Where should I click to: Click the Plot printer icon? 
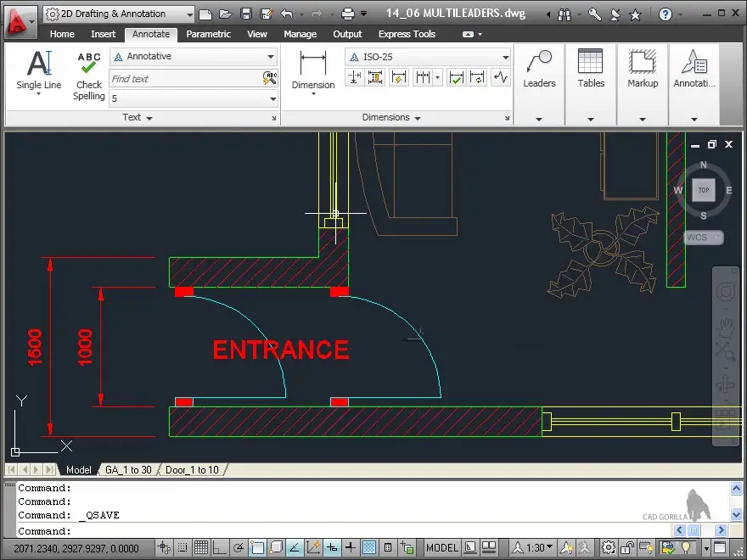(347, 14)
